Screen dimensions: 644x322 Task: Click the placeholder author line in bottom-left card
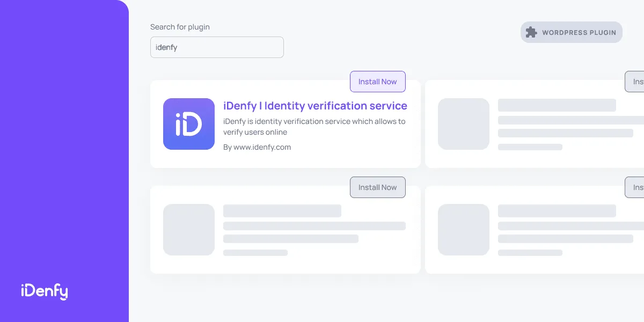255,253
